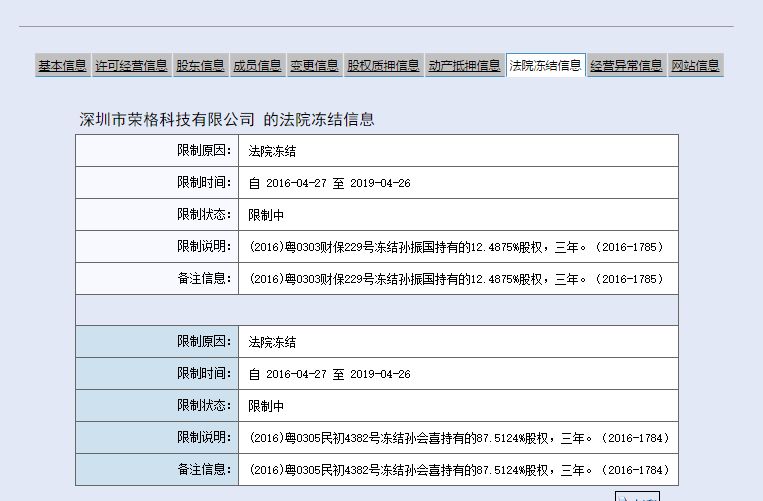Click the first record's 限制时间 date range

[x=329, y=183]
